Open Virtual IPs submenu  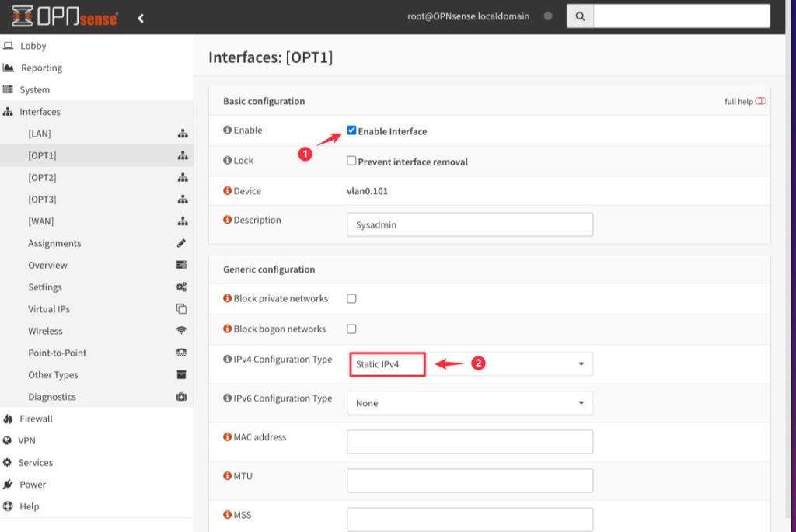click(x=49, y=309)
